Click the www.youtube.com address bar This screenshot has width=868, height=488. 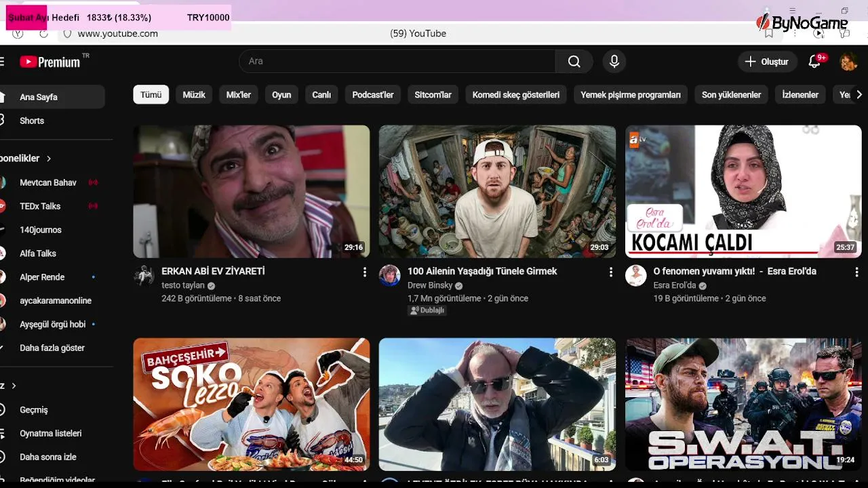118,34
